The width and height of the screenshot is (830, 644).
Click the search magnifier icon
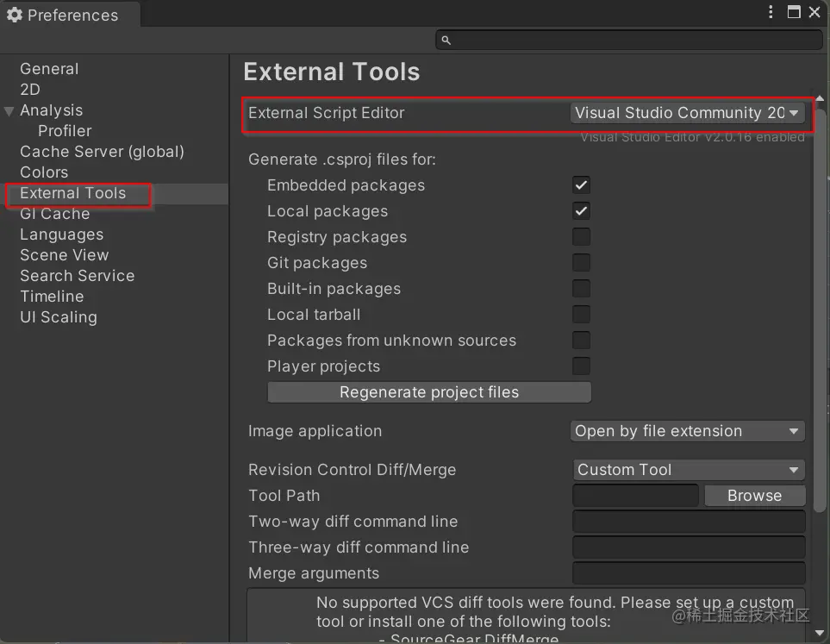[445, 40]
